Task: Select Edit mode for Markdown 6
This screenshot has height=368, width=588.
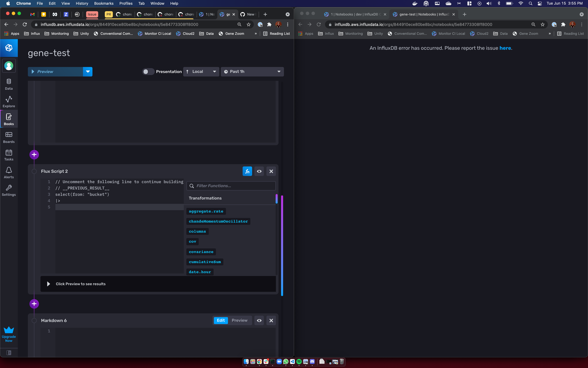Action: [x=221, y=320]
